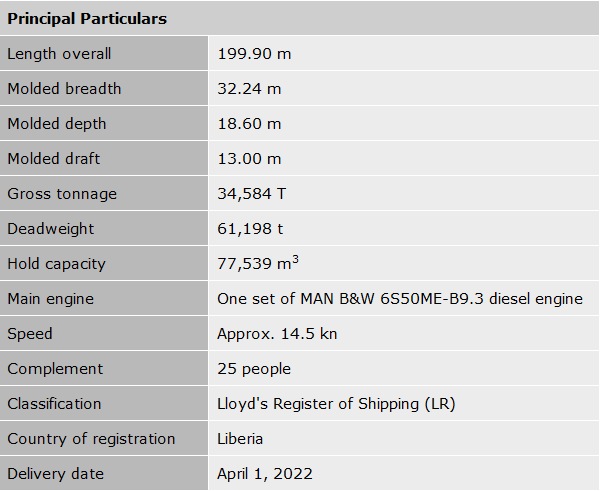Click the MAN B&W diesel engine text
Viewport: 601px width, 491px height.
(x=400, y=299)
